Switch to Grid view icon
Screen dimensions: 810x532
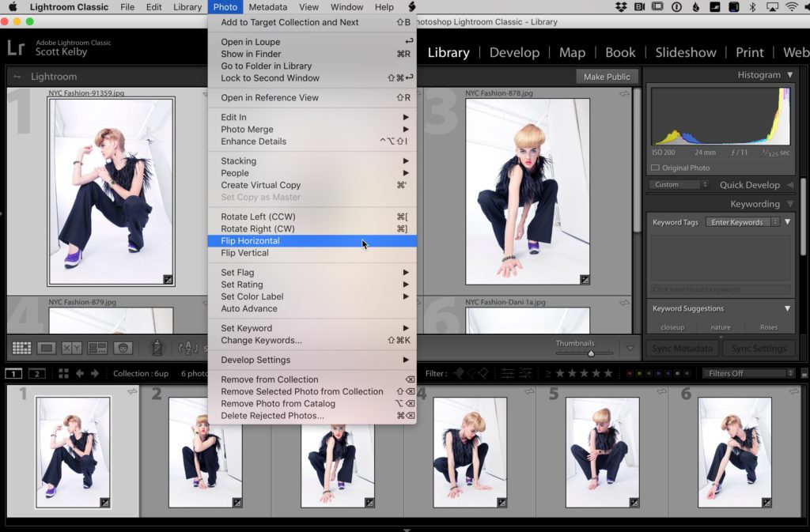pos(21,349)
